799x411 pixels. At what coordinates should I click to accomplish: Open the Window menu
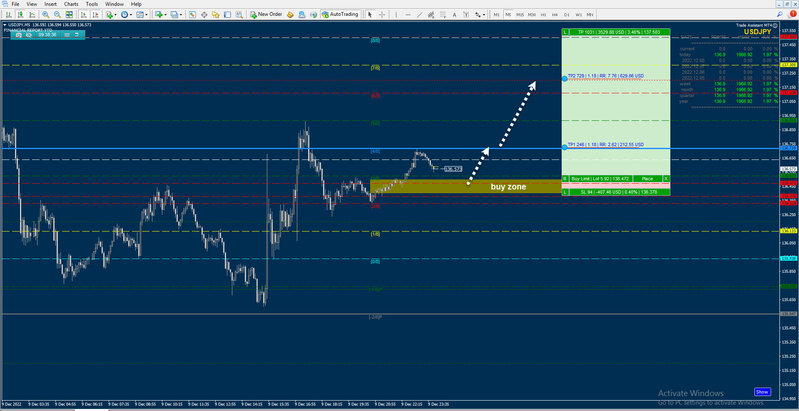[x=114, y=4]
